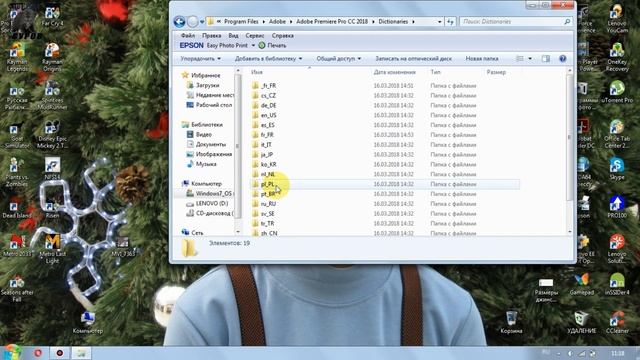Open the Windows Start menu orb
Screen dimensions: 640x360
pos(12,352)
